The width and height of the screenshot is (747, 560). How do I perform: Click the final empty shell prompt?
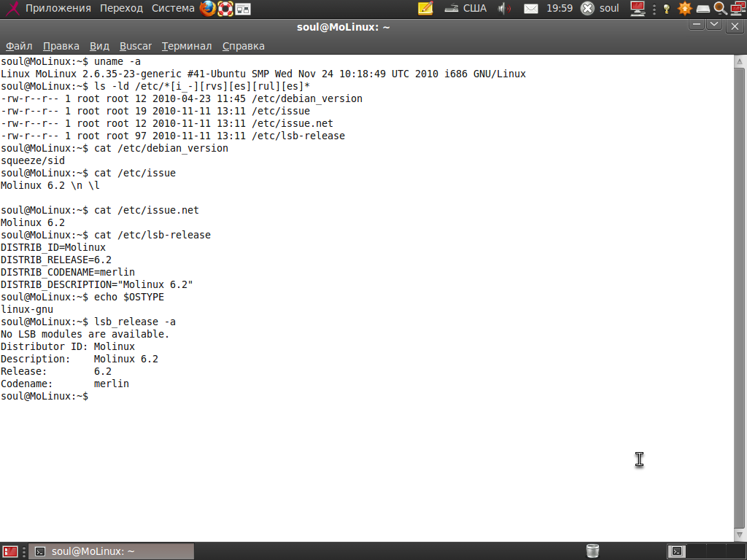tap(44, 396)
